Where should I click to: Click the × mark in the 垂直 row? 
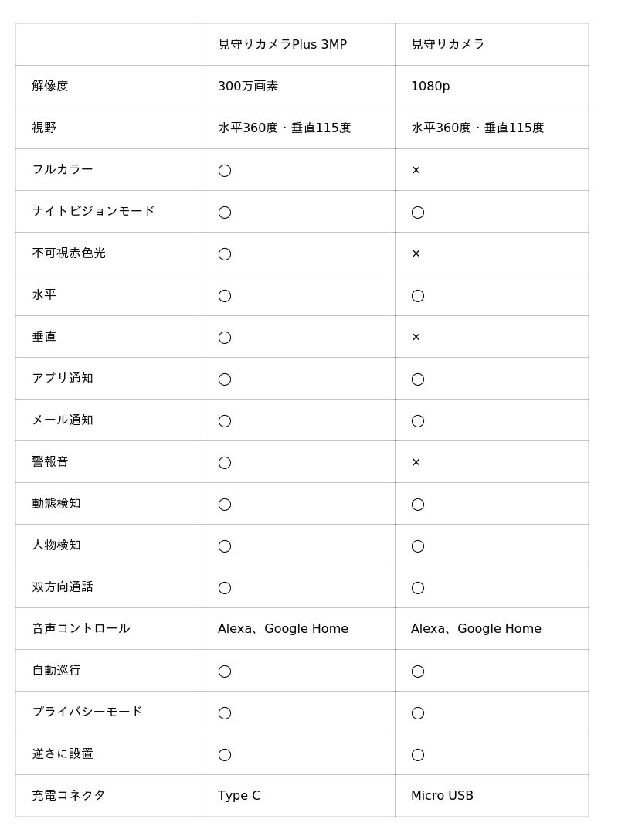[416, 337]
